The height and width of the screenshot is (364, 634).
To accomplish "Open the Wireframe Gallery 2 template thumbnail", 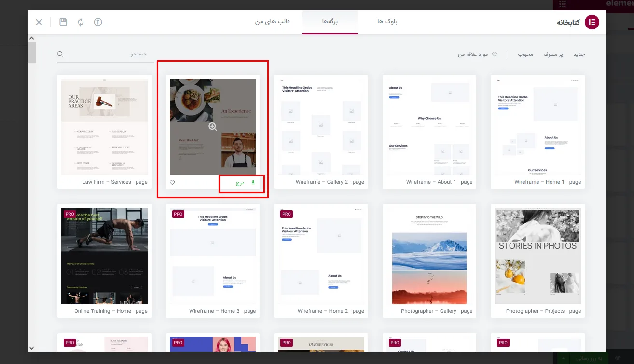I will [x=321, y=127].
